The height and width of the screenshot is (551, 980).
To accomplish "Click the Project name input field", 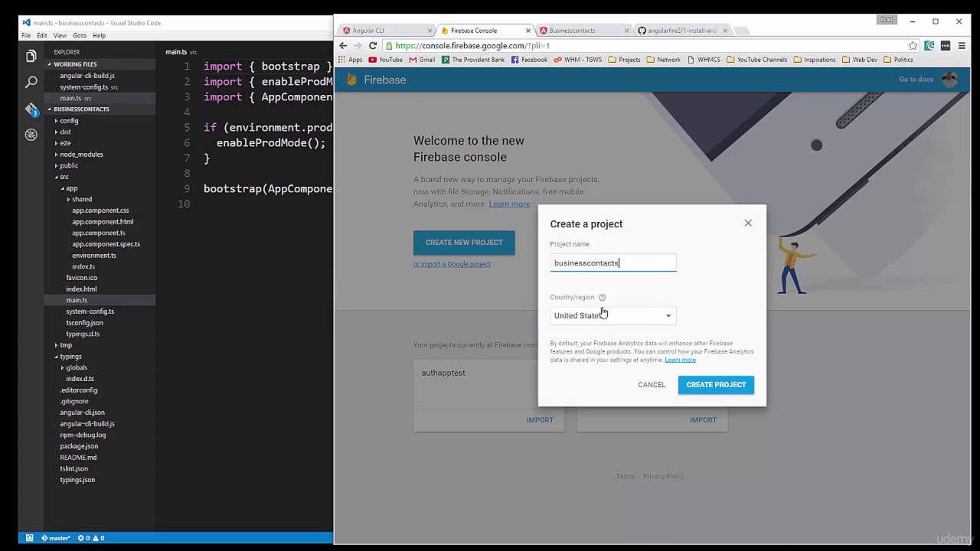I will (x=612, y=262).
